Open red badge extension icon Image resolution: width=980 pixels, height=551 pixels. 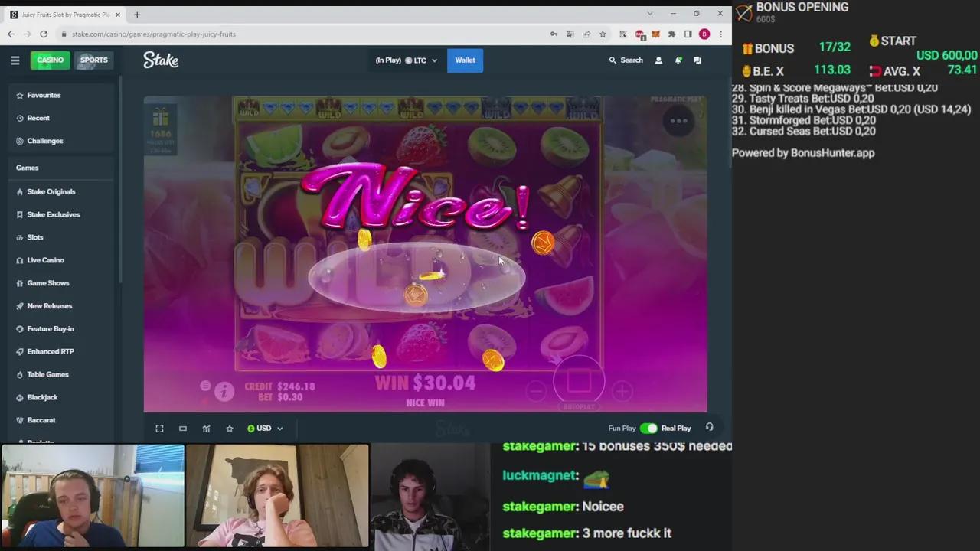[639, 34]
